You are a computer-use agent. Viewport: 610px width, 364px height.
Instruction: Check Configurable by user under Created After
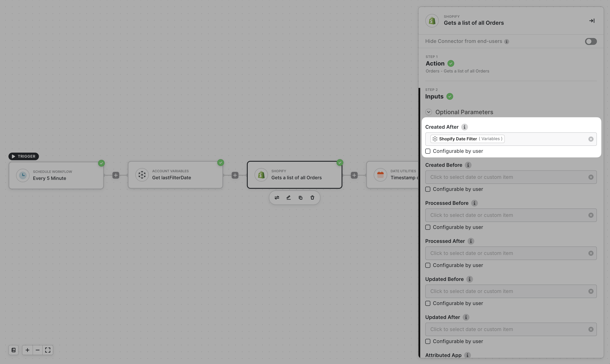pyautogui.click(x=428, y=151)
